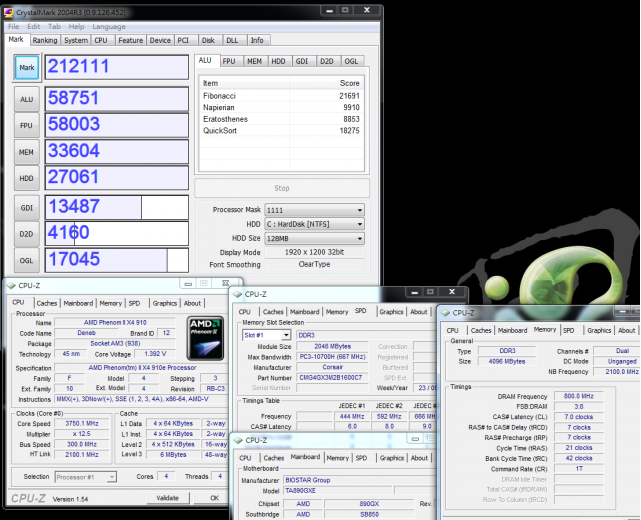Run the OGL benchmark button
This screenshot has height=520, width=641.
point(27,260)
